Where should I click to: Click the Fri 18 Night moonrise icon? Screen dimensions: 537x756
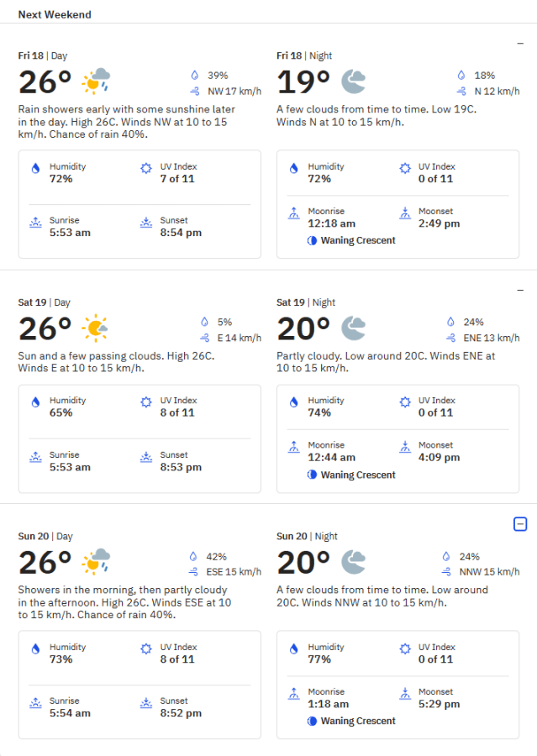(294, 213)
